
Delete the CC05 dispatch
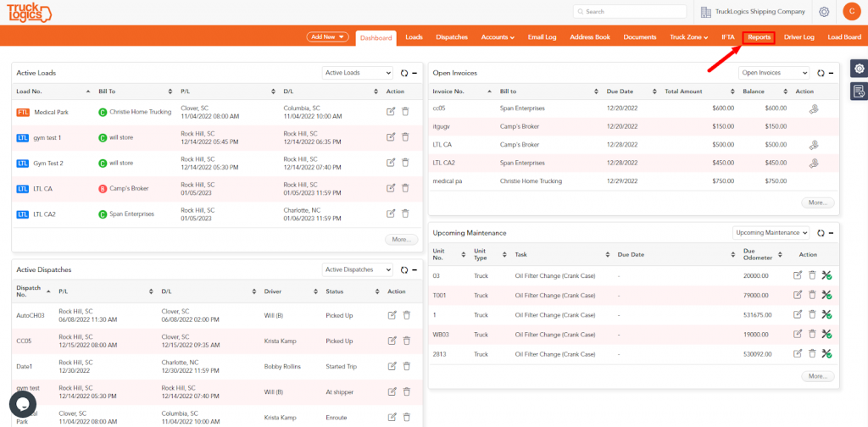[x=407, y=341]
